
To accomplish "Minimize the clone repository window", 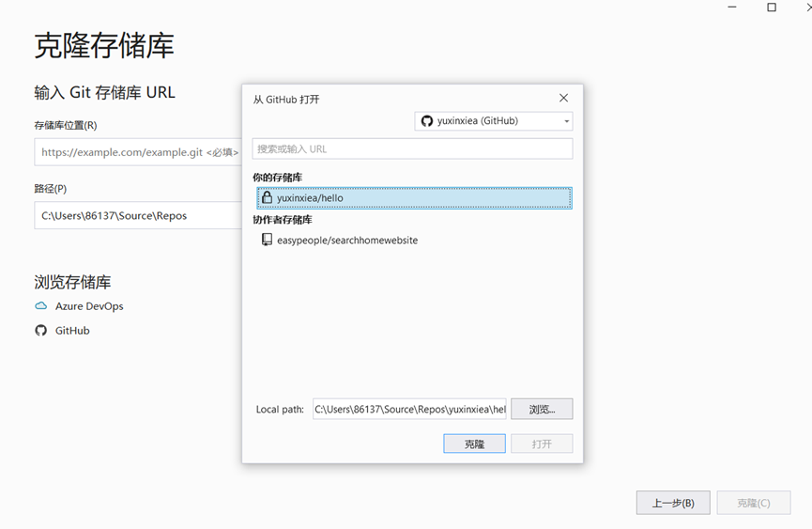I will point(731,8).
